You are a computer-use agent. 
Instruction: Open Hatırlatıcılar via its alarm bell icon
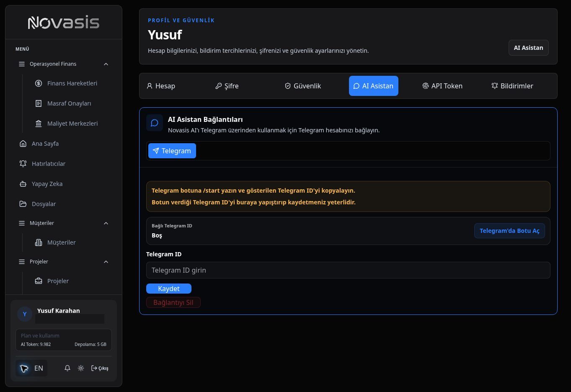tap(23, 164)
